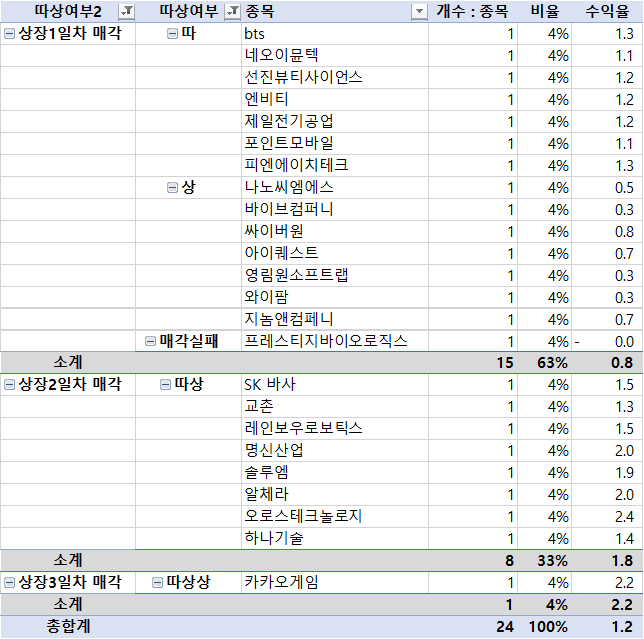Open the 따상여부2 filter dropdown
This screenshot has height=639, width=644.
tap(126, 11)
